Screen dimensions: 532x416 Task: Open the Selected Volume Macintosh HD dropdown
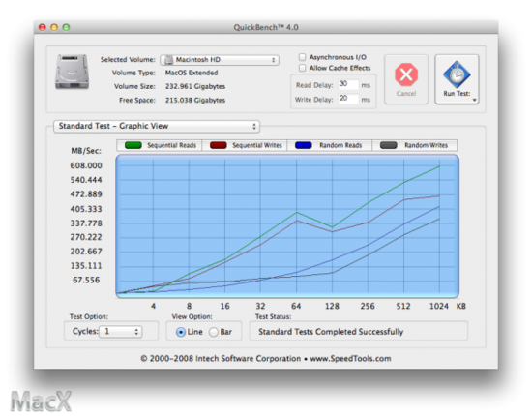coord(220,60)
